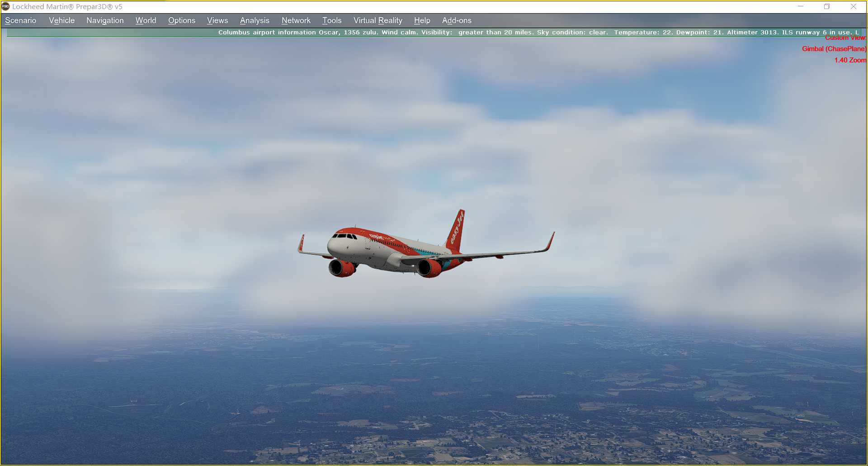
Task: Click the 1.40 Zoom indicator
Action: (x=849, y=60)
